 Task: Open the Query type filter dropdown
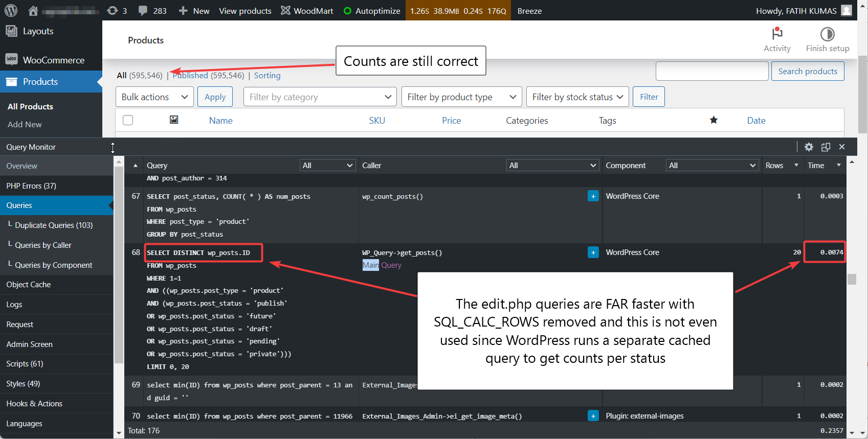(x=327, y=165)
